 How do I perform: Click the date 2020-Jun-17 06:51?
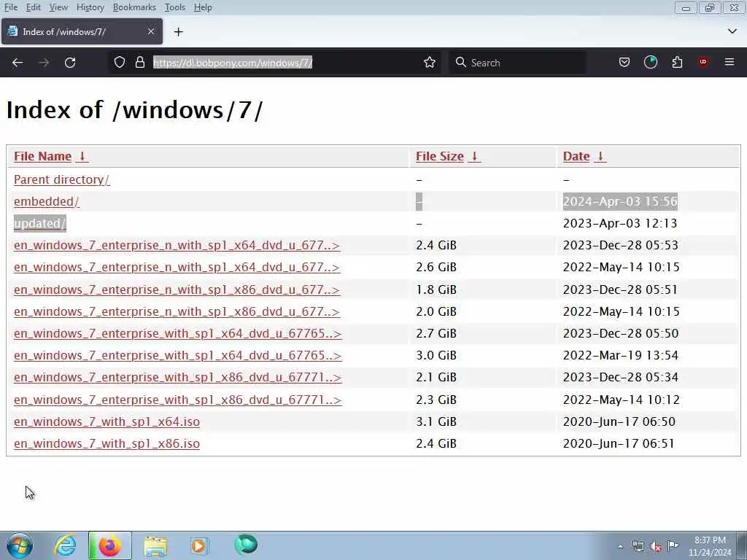pos(619,443)
